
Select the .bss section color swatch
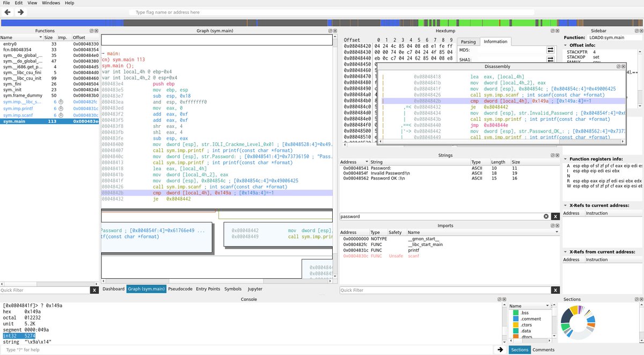pos(515,313)
